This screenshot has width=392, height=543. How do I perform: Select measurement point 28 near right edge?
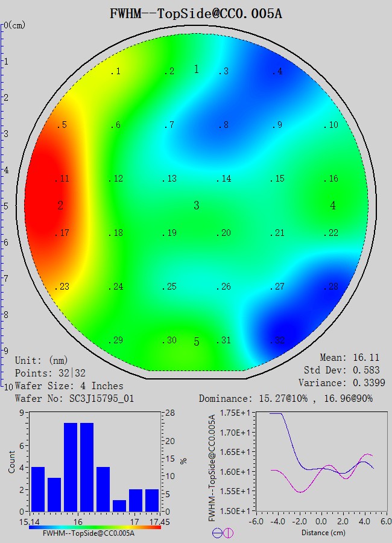coord(330,287)
